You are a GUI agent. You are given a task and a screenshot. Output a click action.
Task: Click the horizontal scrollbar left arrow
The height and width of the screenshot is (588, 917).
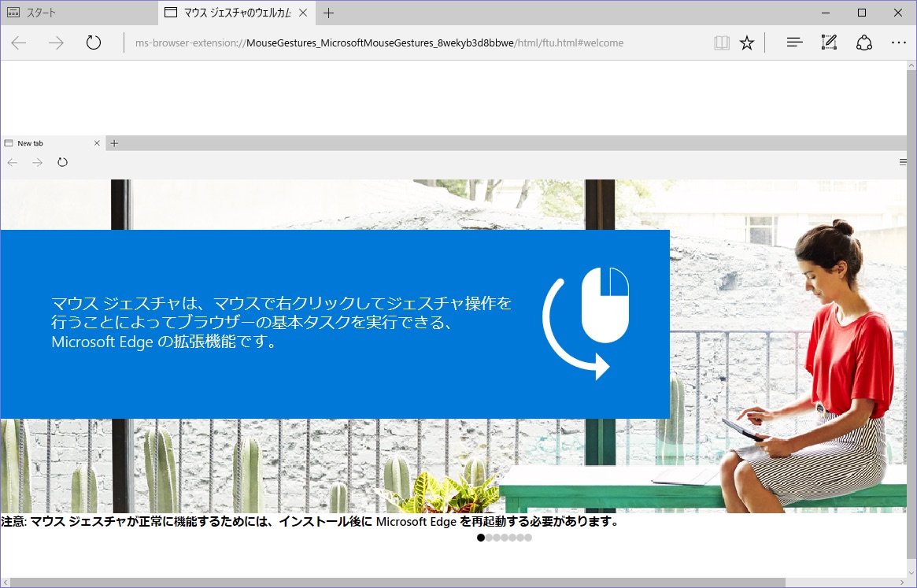coord(6,582)
